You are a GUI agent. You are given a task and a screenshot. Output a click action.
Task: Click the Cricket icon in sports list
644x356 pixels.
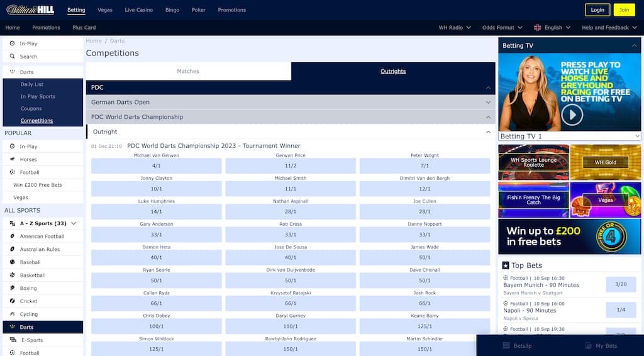pyautogui.click(x=13, y=301)
